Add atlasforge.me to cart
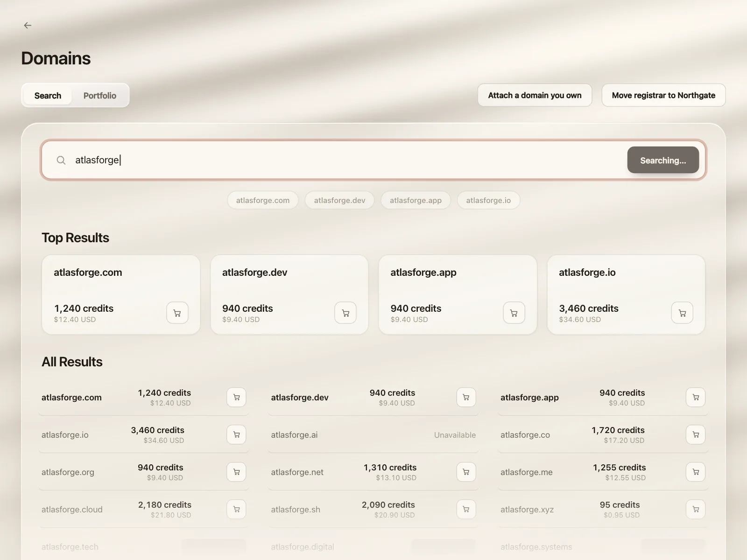 696,472
